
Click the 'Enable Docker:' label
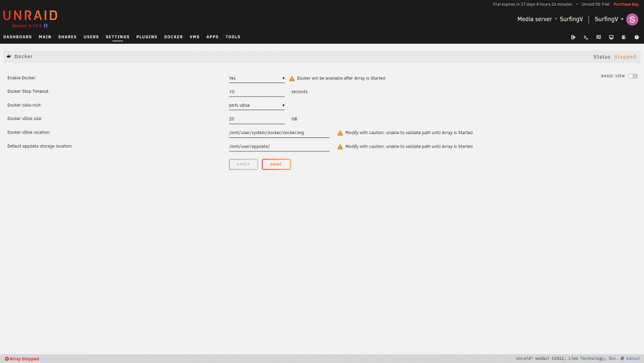(x=22, y=78)
